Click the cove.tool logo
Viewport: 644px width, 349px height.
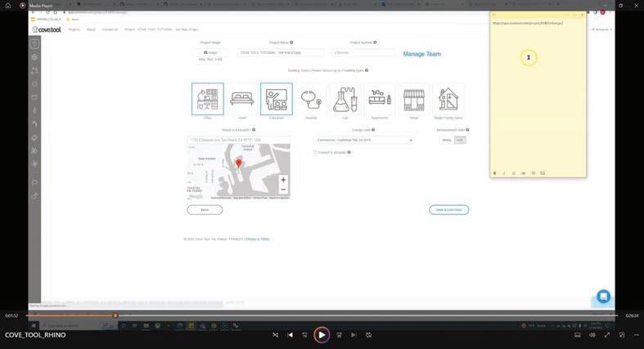[x=47, y=29]
